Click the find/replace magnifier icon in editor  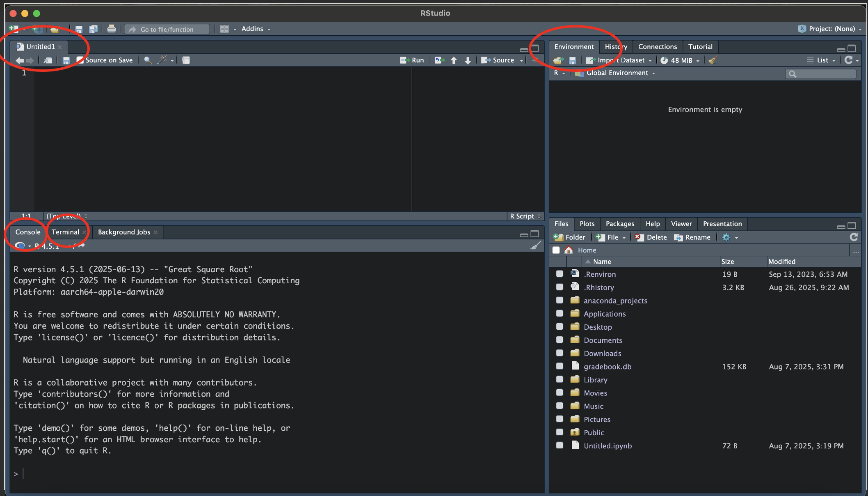click(x=148, y=60)
